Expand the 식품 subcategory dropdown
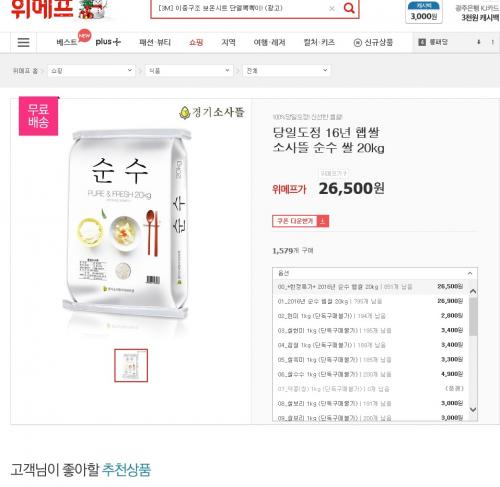The width and height of the screenshot is (500, 487). coord(189,70)
